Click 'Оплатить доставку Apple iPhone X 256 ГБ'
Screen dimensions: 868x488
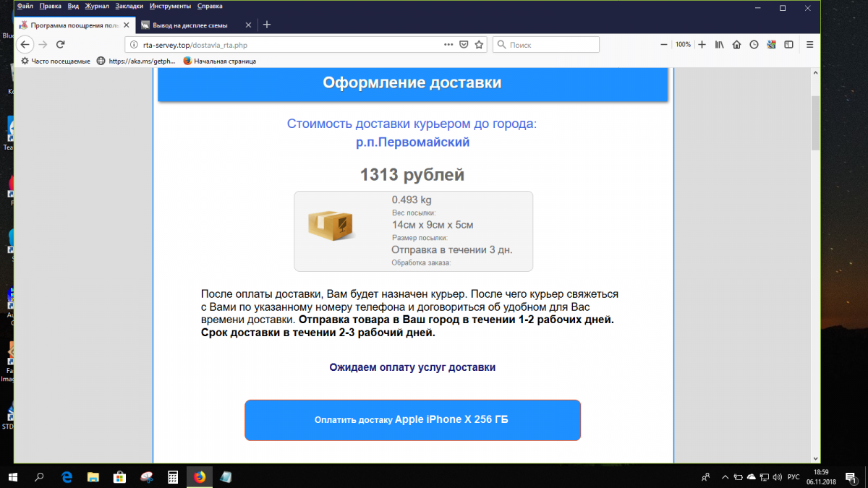point(413,419)
